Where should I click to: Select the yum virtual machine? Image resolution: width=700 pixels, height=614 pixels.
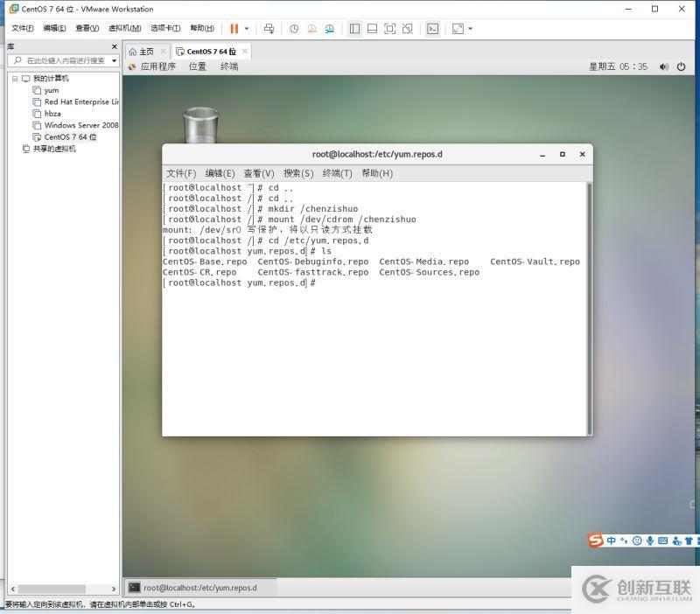click(x=52, y=90)
